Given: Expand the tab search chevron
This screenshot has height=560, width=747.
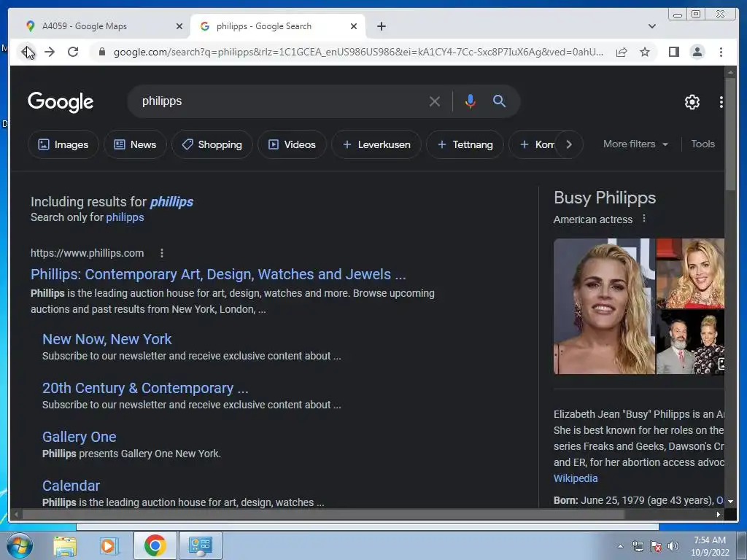Looking at the screenshot, I should pos(651,26).
